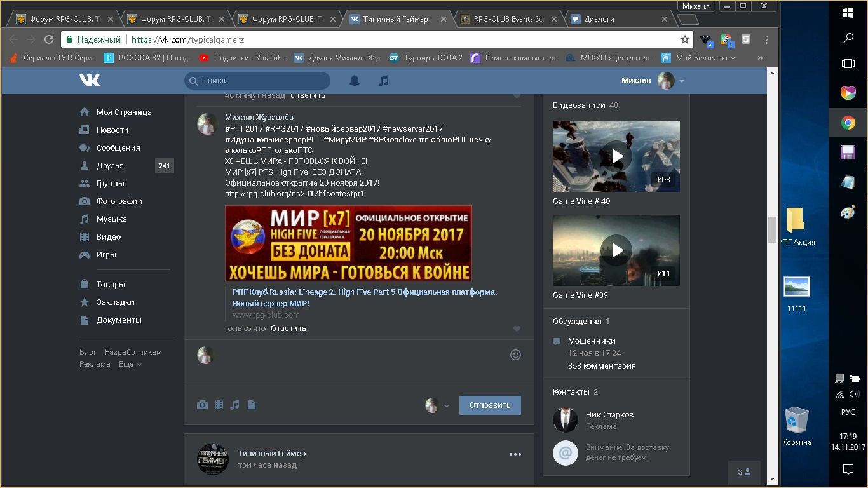Screen dimensions: 868x488
Task: Click the VK logo in the header
Action: [90, 80]
